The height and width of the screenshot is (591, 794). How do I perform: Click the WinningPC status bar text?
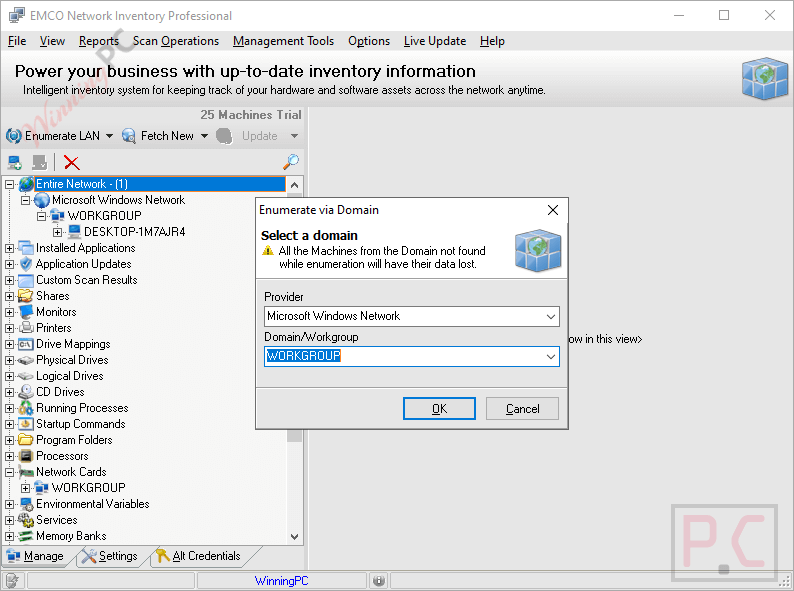pyautogui.click(x=282, y=581)
